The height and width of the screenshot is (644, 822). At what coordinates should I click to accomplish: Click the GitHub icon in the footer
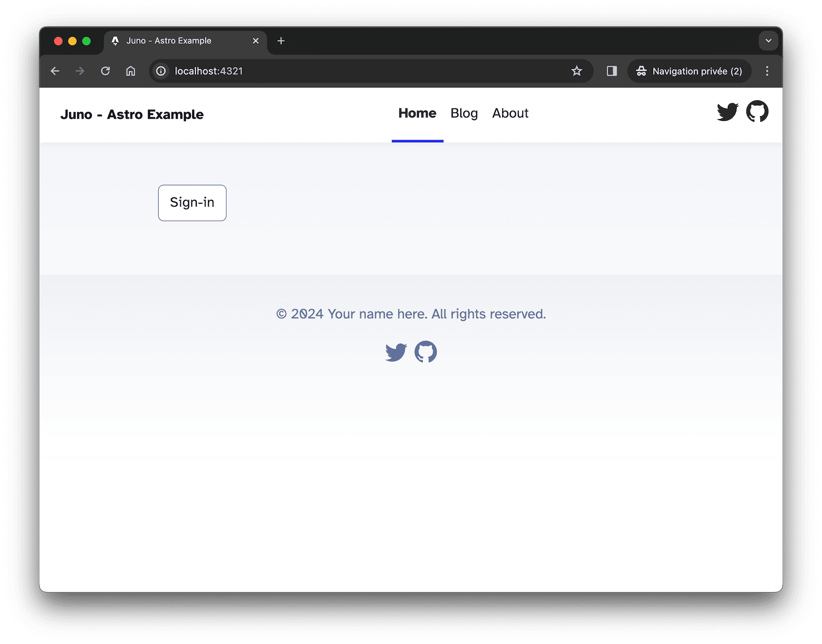tap(426, 351)
